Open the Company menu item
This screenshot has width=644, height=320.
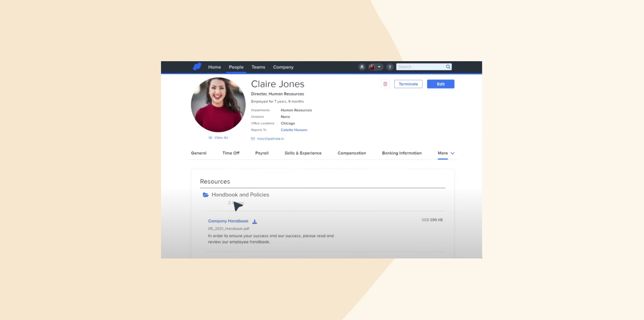283,67
